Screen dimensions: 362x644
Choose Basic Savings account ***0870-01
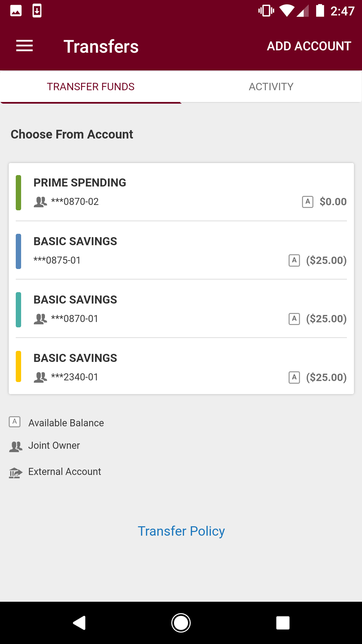(x=181, y=309)
